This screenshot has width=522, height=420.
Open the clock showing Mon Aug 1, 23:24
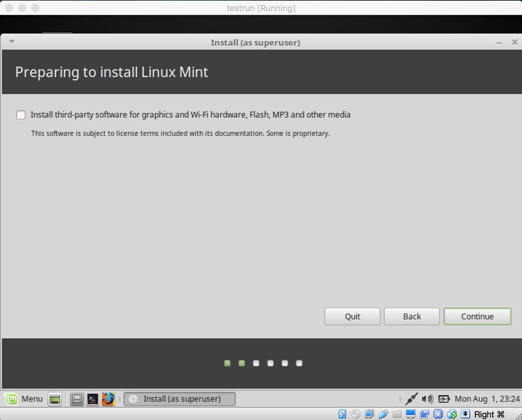tap(487, 399)
